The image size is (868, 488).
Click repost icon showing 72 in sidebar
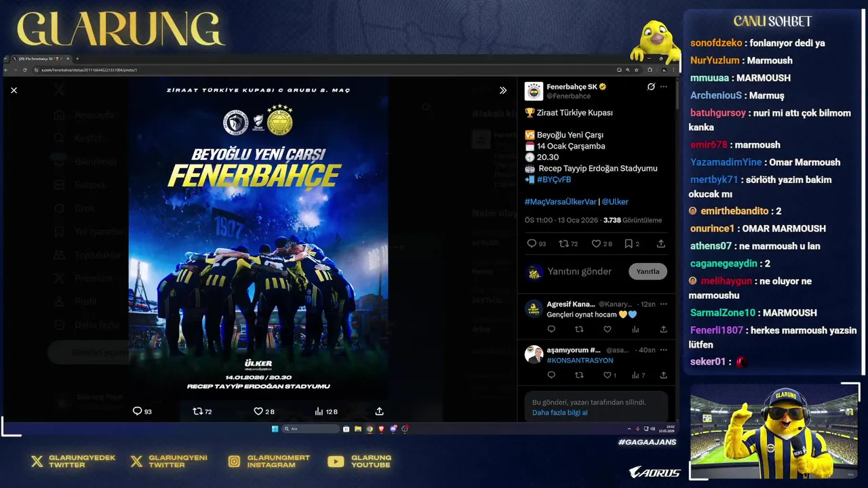click(x=568, y=243)
